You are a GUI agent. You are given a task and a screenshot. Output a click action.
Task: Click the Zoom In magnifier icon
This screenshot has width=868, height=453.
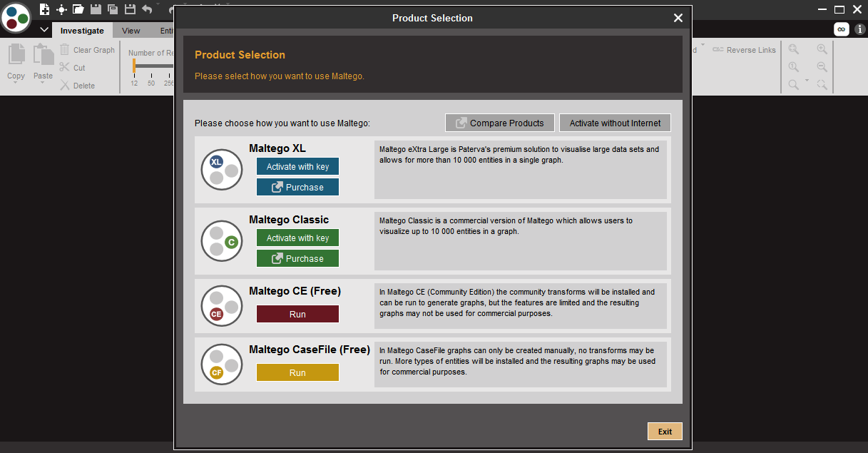[822, 49]
